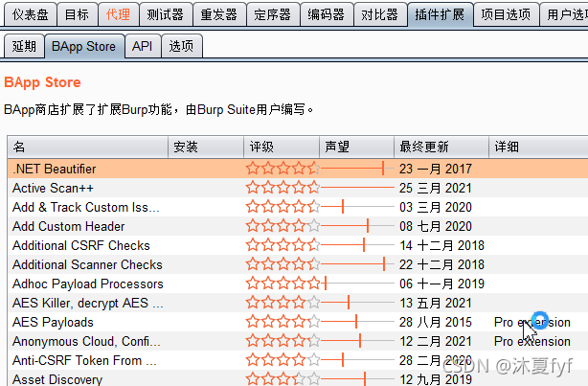Select the Active Scan++ extension

tap(298, 188)
